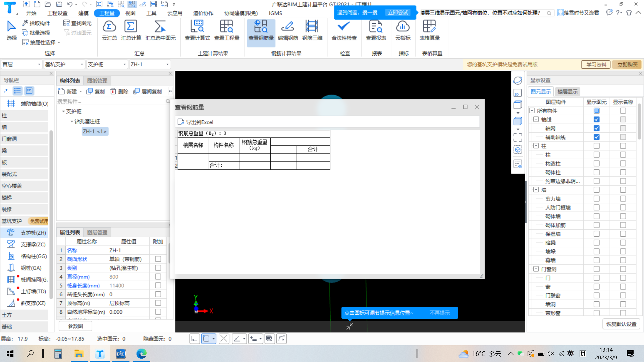Toggle 辅助轴线 display checkbox
Image resolution: width=644 pixels, height=362 pixels.
[x=596, y=137]
